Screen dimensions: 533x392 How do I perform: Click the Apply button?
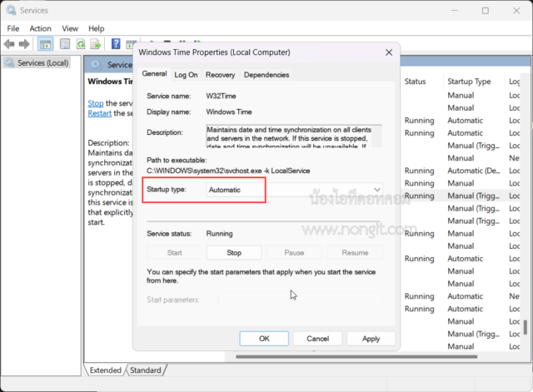point(371,339)
